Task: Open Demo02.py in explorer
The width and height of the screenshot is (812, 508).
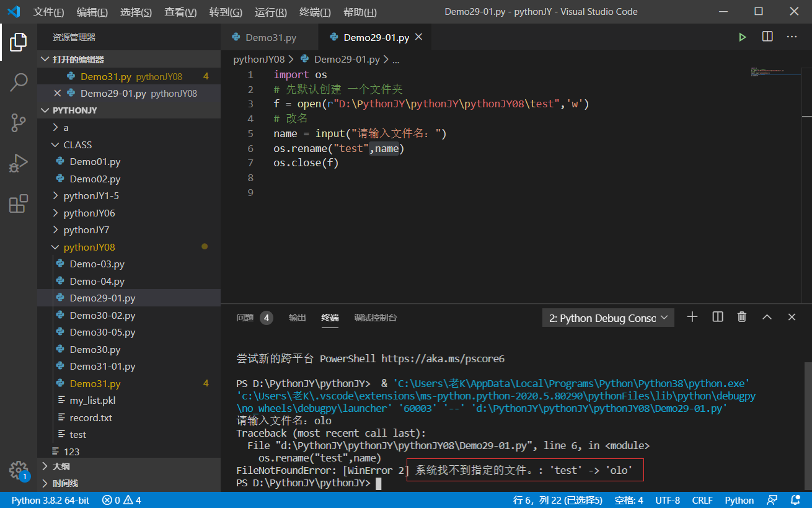Action: (x=129, y=179)
